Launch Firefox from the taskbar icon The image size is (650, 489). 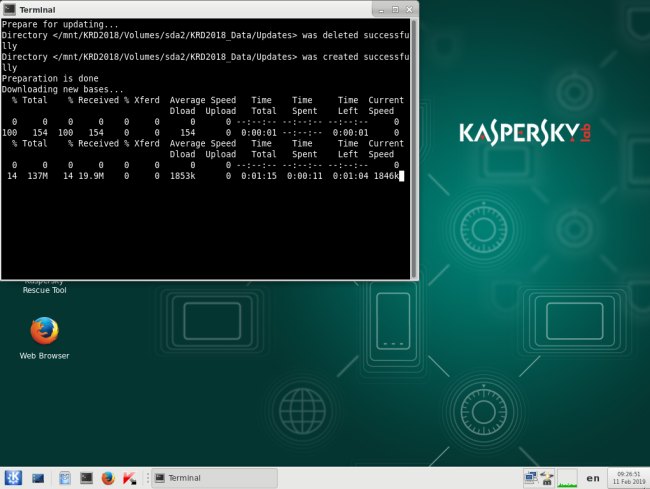pos(108,478)
